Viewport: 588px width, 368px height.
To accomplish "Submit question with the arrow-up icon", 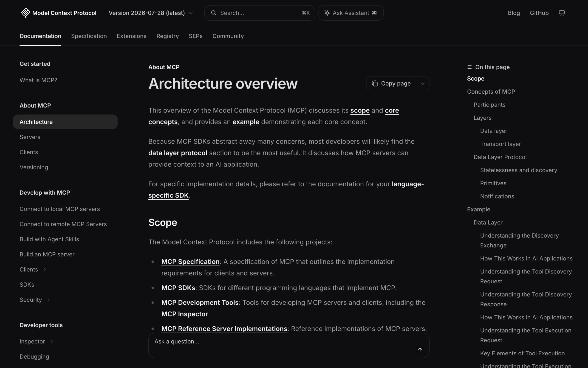I will click(x=420, y=350).
